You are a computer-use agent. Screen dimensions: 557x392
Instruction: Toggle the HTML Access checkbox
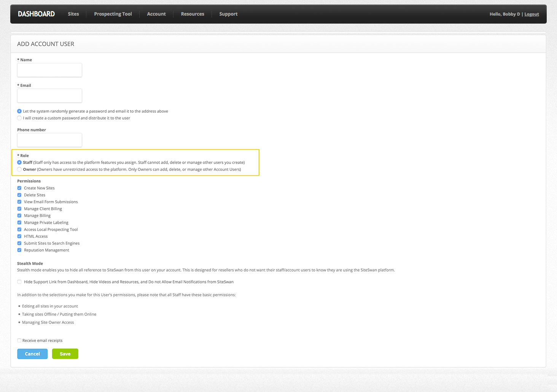(19, 236)
